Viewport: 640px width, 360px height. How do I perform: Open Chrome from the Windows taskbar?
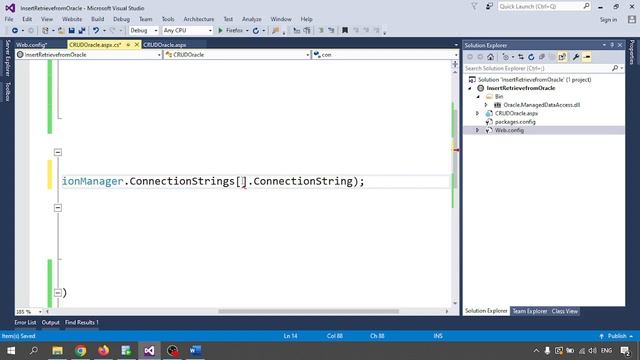coord(81,351)
